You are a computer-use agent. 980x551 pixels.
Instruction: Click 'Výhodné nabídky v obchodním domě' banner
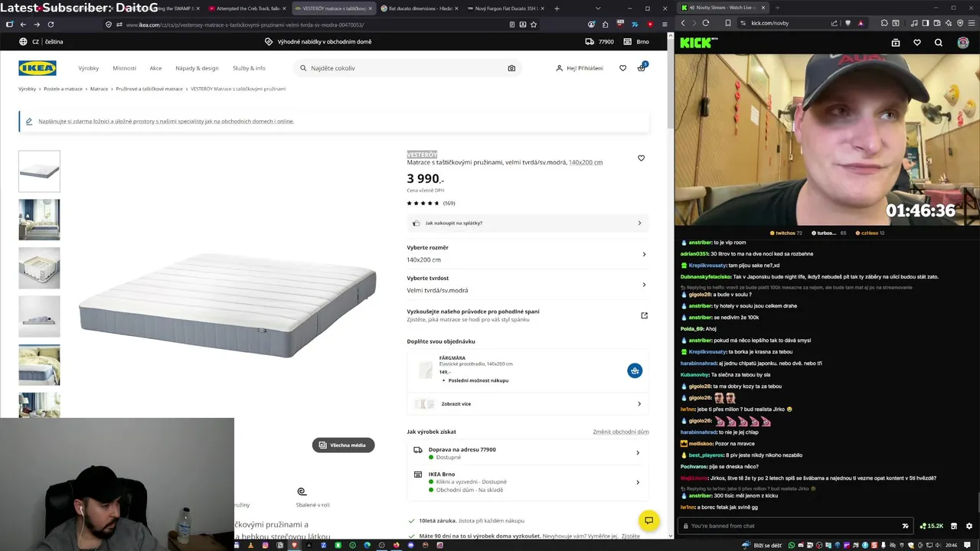(318, 41)
